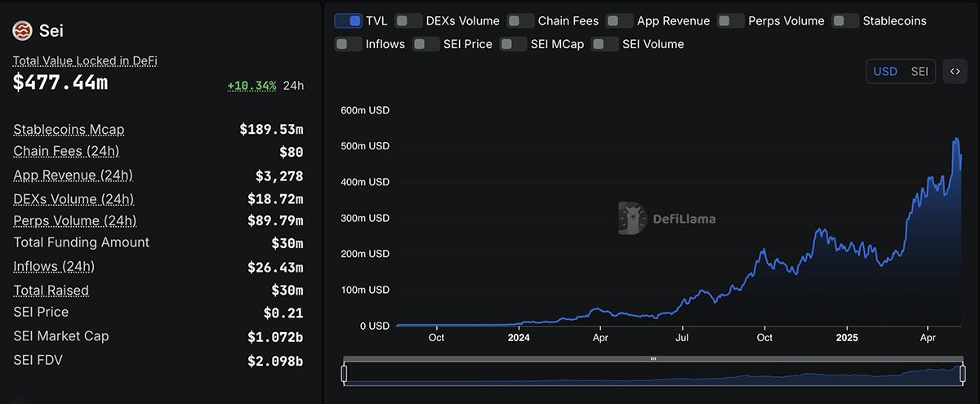The image size is (980, 404).
Task: Click left handle of range slider
Action: click(344, 374)
